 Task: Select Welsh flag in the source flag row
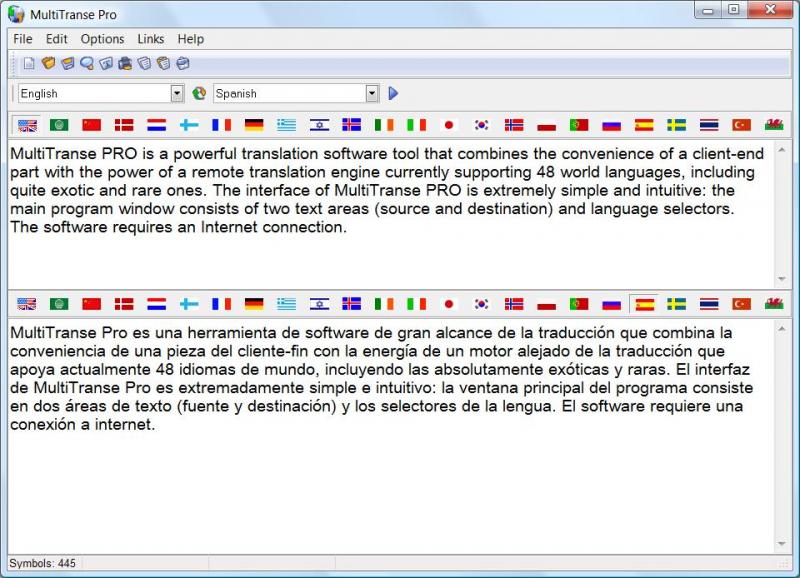774,125
